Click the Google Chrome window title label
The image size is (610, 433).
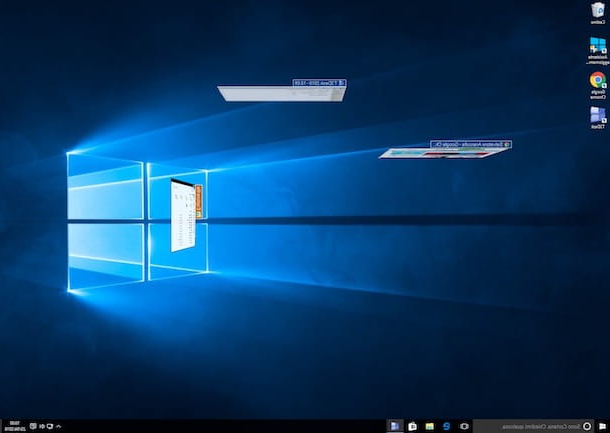pos(471,144)
